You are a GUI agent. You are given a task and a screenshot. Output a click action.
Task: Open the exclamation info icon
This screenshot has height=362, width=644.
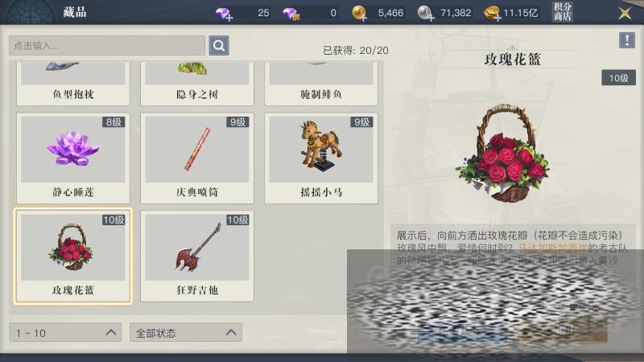tap(627, 40)
